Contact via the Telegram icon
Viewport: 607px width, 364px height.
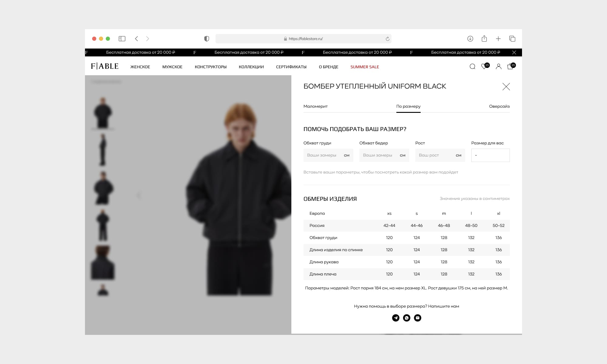(x=396, y=318)
